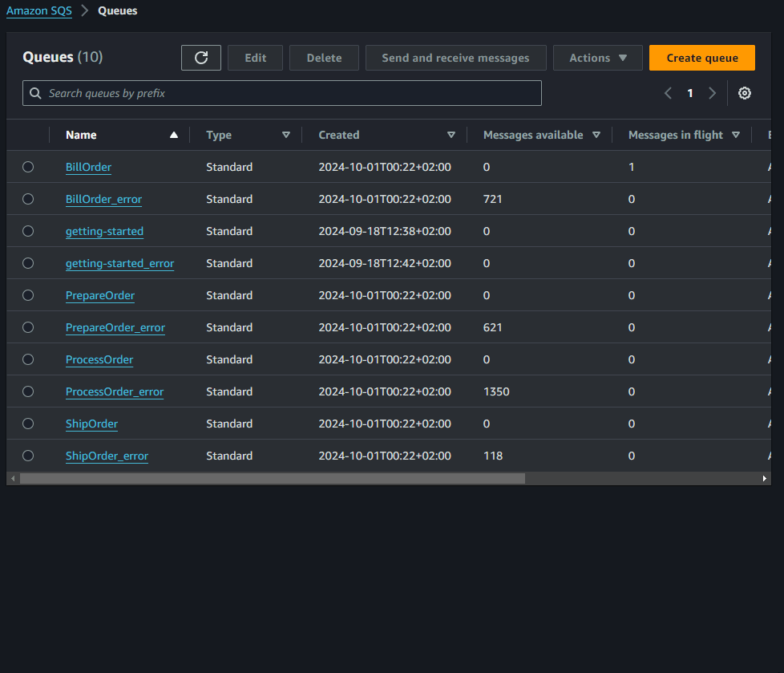Screen dimensions: 784x673
Task: Open the Messages available filter dropdown
Action: 596,135
